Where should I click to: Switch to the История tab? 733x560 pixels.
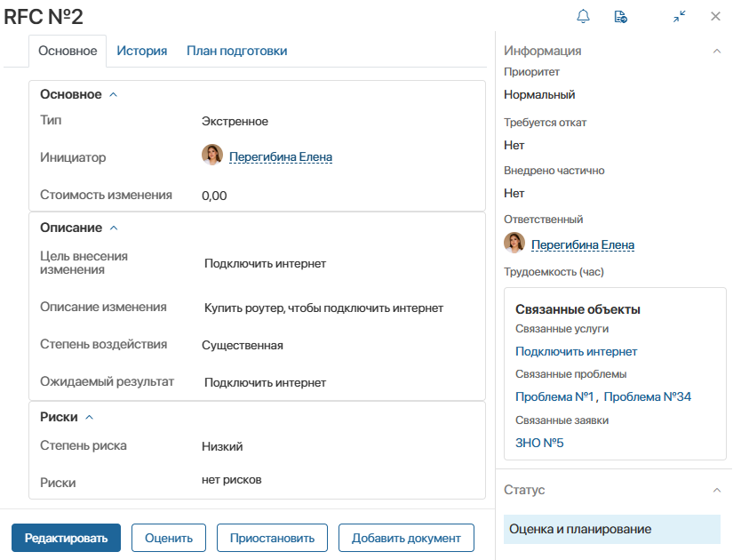[x=142, y=51]
